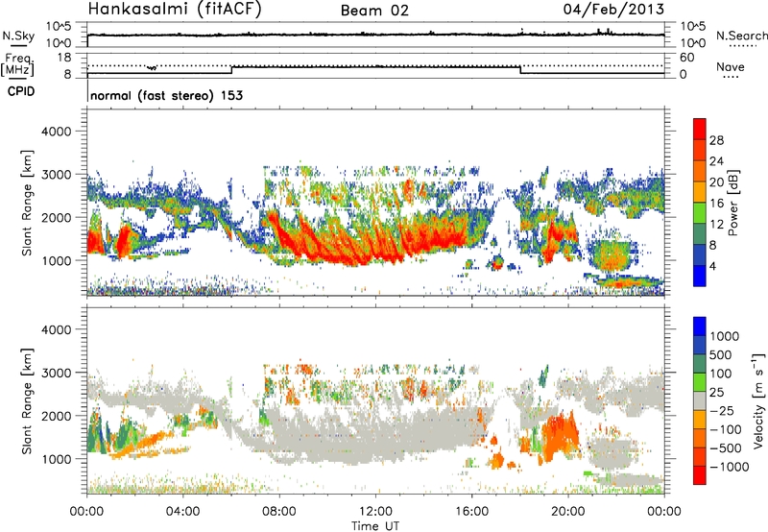This screenshot has height=532, width=768.
Task: Click the 3000 tick in the power panel
Action: 57,175
